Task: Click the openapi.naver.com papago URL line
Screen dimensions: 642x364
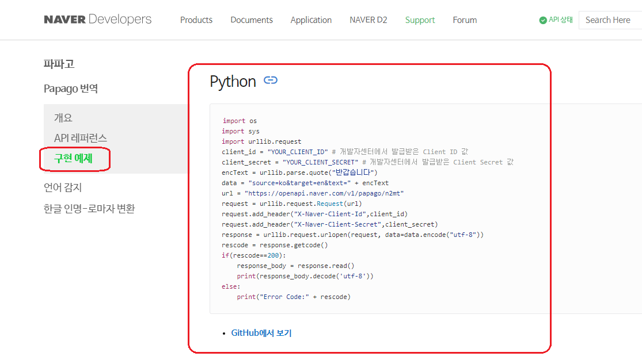Action: 313,193
